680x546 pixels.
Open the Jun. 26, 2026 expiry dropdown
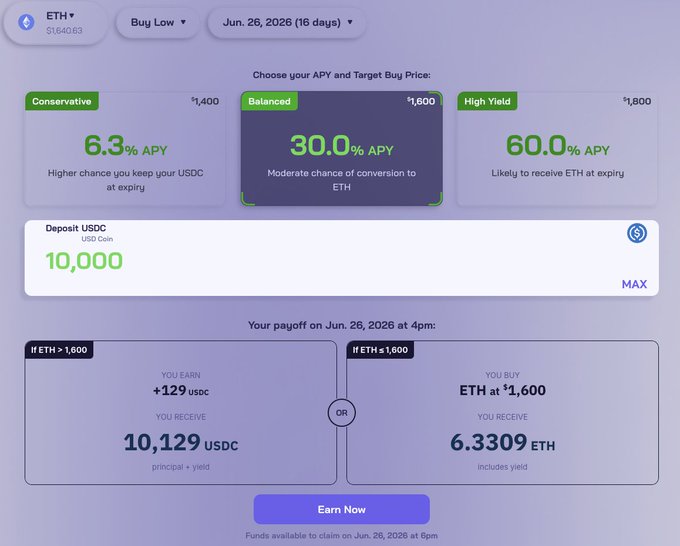tap(287, 22)
